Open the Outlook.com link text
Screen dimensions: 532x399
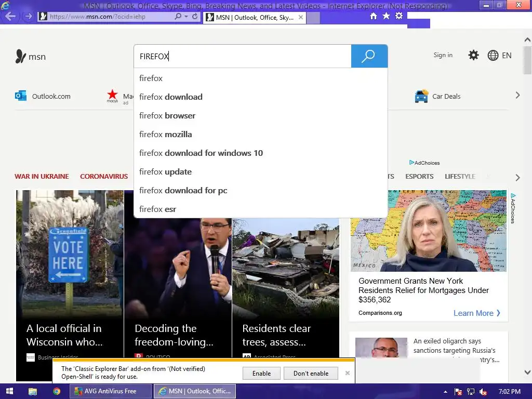click(51, 96)
